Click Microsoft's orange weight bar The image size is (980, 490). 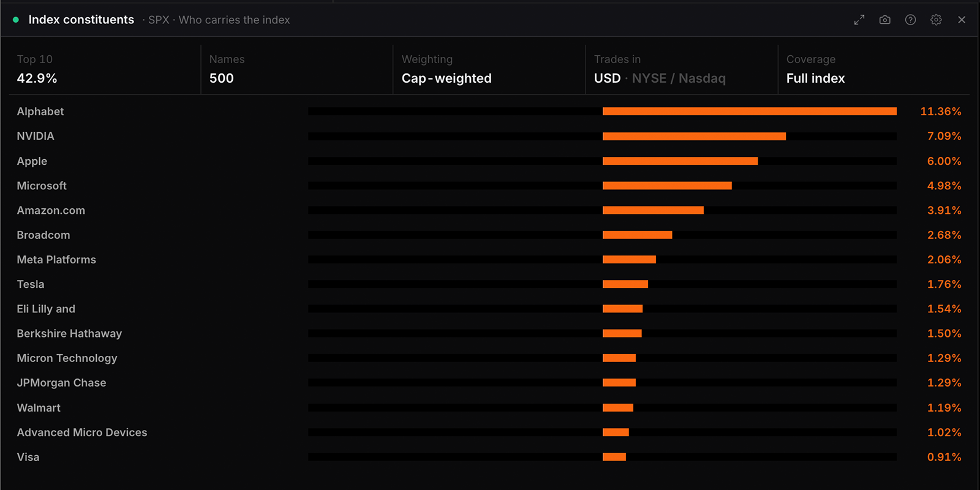667,186
